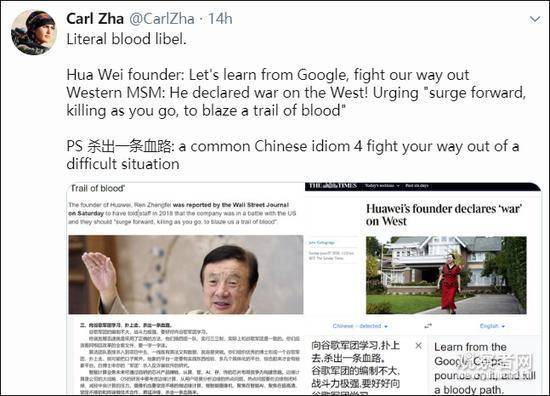Screen dimensions: 550x396
Task: Expand the English target language dropdown
Action: [x=492, y=326]
